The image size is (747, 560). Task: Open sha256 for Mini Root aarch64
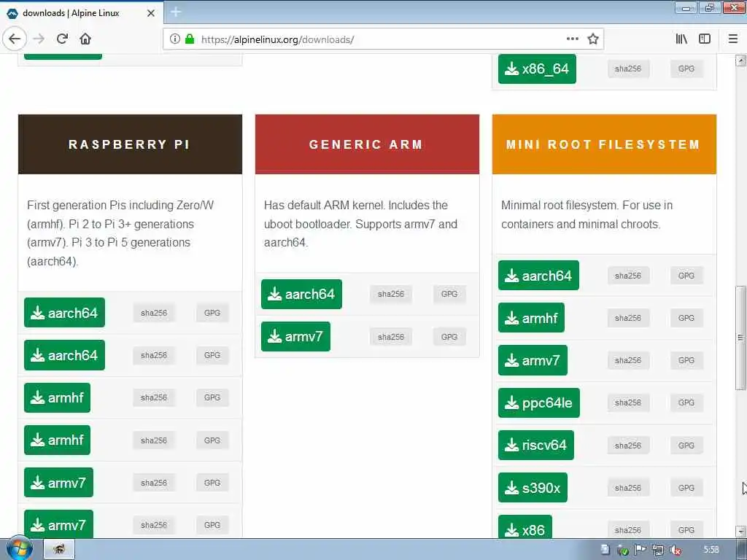[628, 276]
